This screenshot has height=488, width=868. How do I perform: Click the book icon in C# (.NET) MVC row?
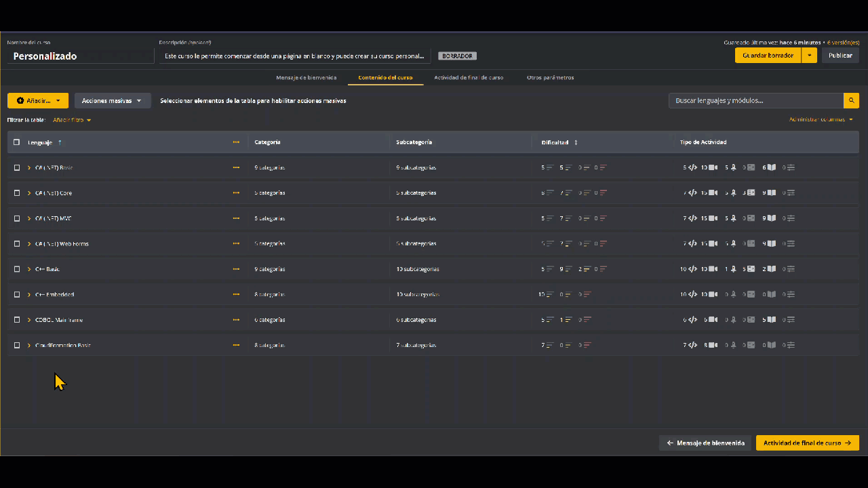point(771,218)
